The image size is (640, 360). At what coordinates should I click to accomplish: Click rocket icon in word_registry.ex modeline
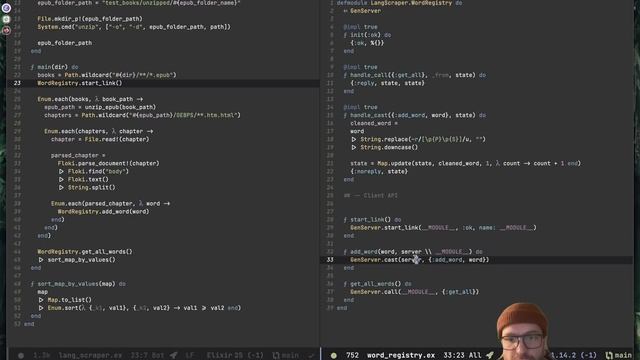click(490, 356)
